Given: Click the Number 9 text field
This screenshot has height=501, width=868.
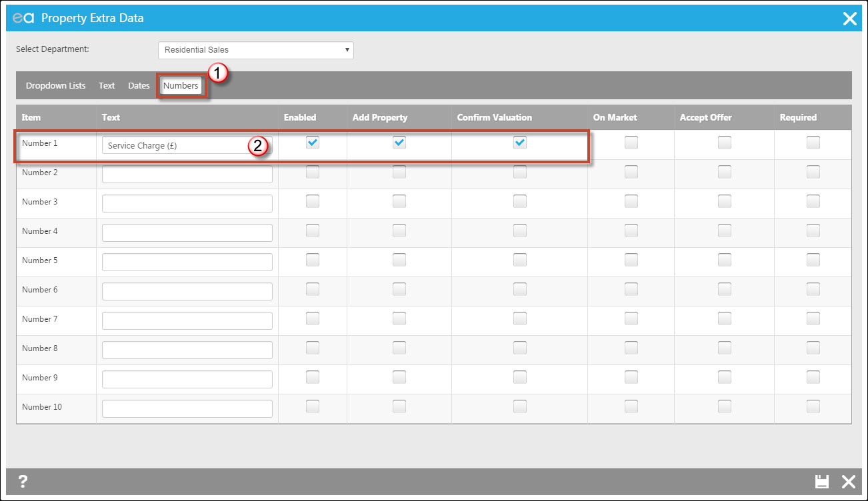Looking at the screenshot, I should 187,380.
